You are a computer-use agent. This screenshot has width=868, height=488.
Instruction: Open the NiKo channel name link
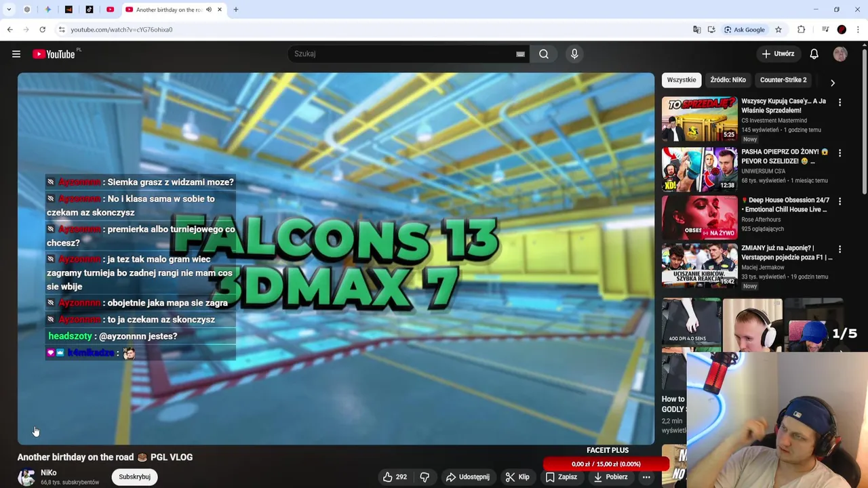pos(49,472)
